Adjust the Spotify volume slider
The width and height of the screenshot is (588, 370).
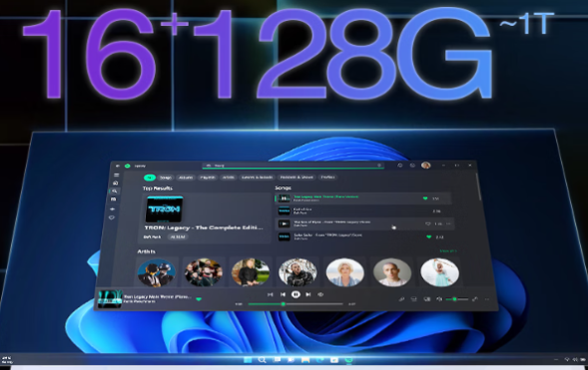[457, 299]
